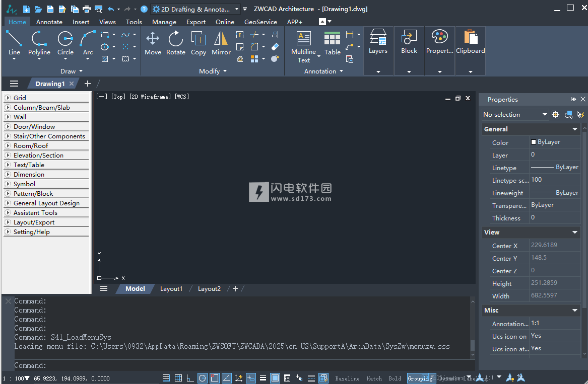This screenshot has width=588, height=384.
Task: Toggle Ortho mode in status bar
Action: click(x=190, y=378)
